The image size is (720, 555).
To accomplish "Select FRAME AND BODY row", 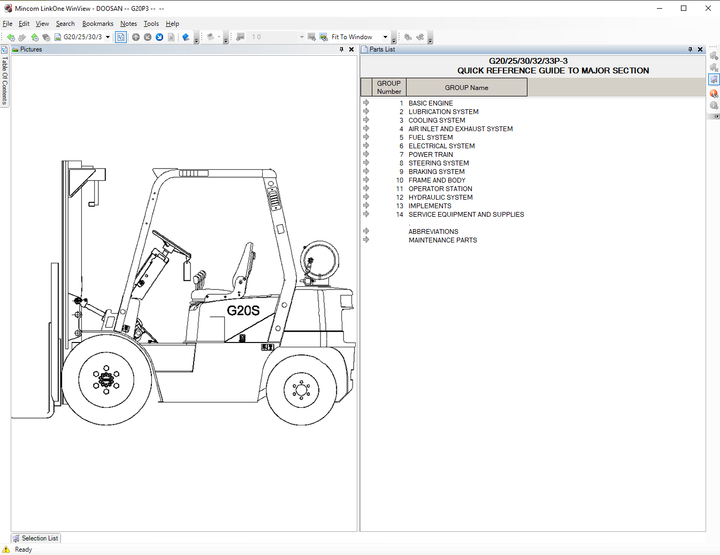I will pyautogui.click(x=437, y=180).
